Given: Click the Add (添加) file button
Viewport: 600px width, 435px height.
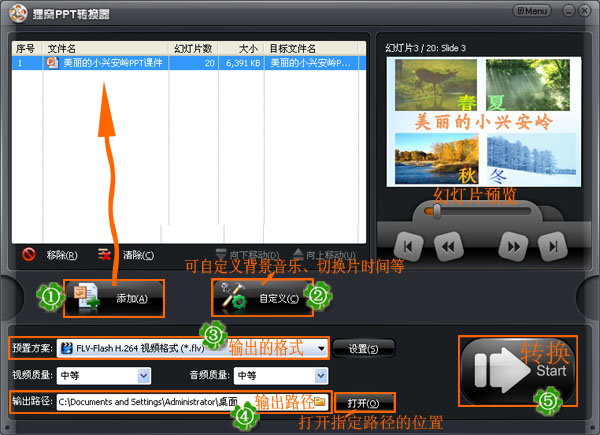Looking at the screenshot, I should tap(114, 298).
